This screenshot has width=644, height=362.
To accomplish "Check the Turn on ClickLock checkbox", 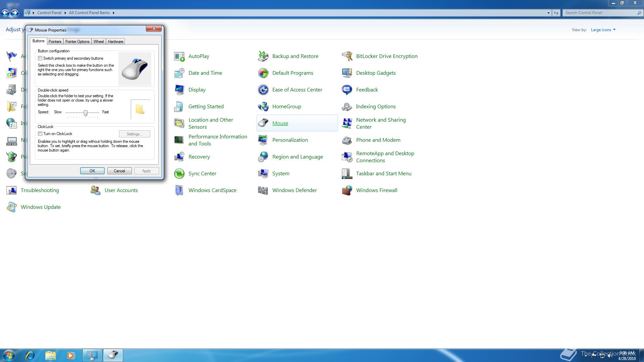I will click(40, 134).
